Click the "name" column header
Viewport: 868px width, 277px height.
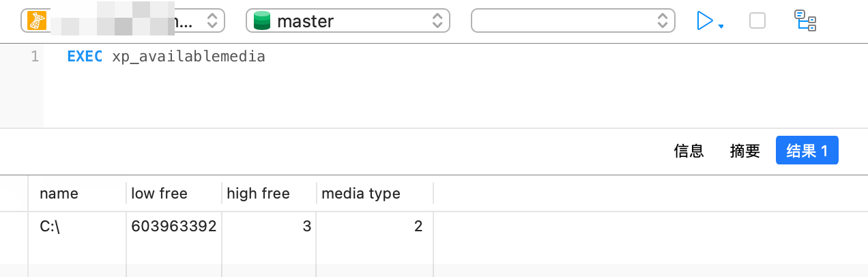(59, 193)
